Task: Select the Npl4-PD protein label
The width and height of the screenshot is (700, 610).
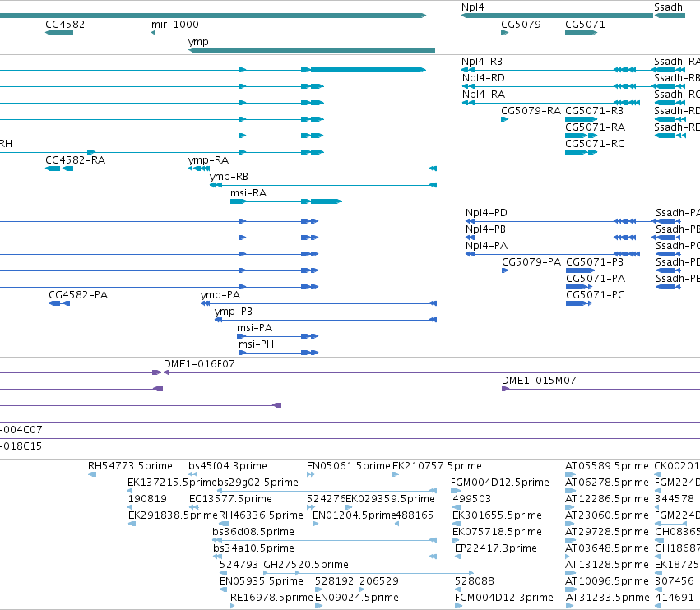Action: (x=486, y=213)
